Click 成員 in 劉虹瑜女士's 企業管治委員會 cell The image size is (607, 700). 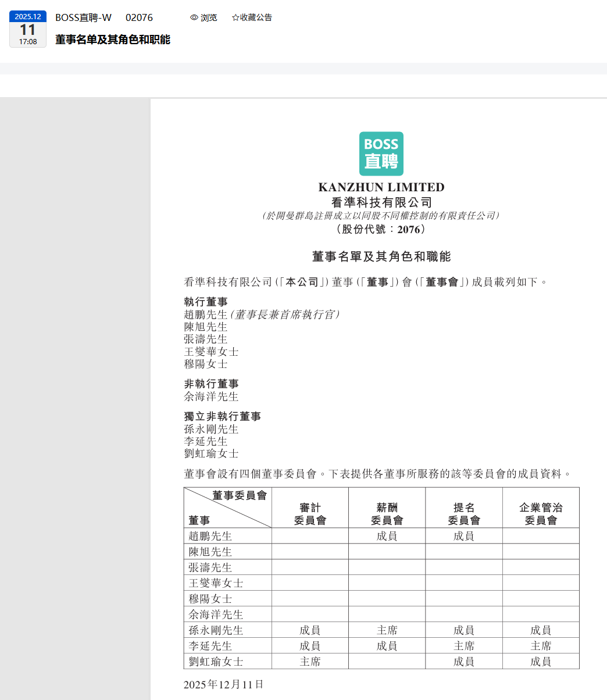pos(541,662)
